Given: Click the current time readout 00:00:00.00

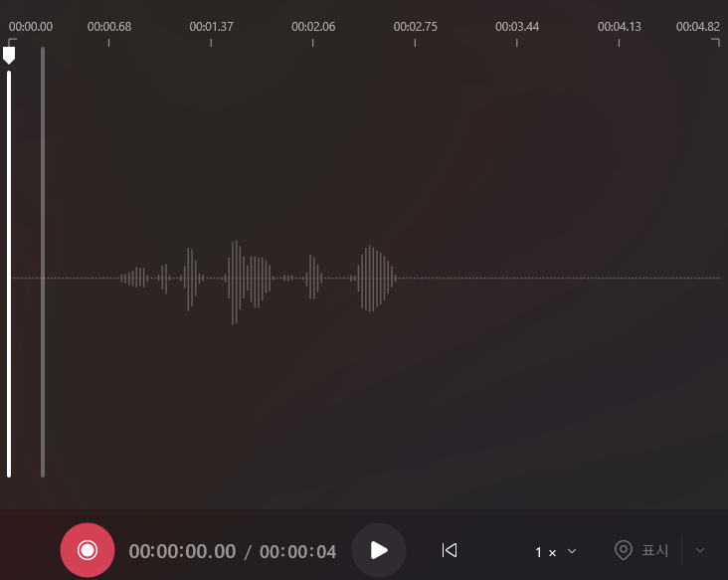Looking at the screenshot, I should click(182, 552).
